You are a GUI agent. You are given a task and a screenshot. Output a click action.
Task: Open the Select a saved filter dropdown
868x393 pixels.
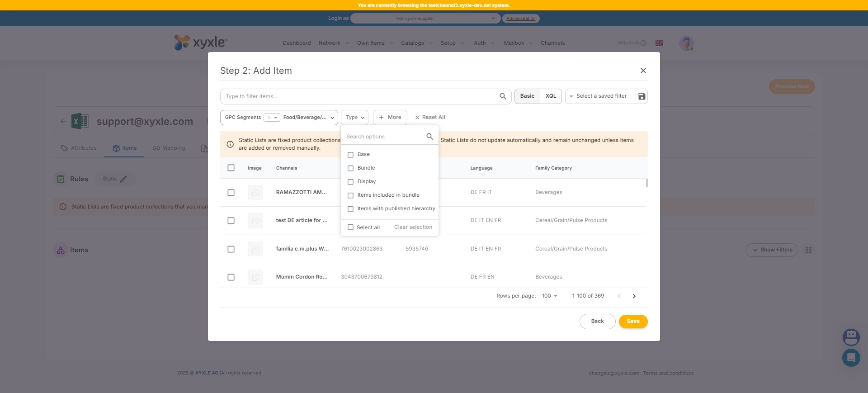tap(600, 96)
